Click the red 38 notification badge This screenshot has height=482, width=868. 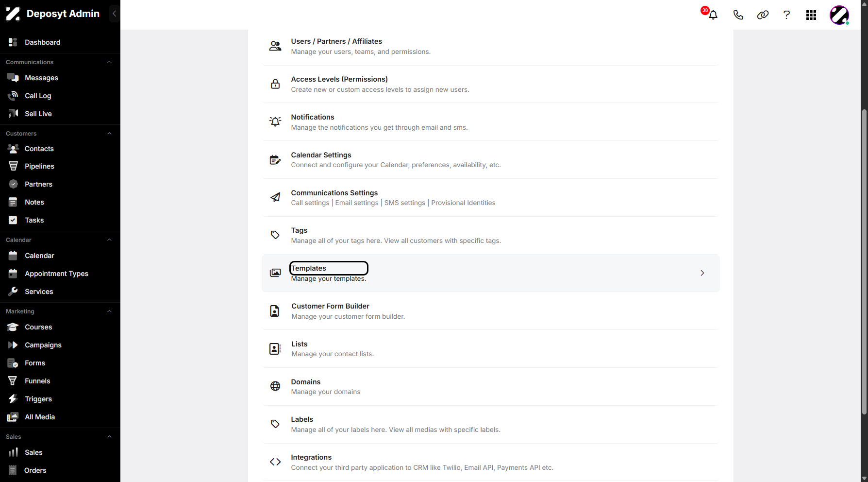click(x=705, y=10)
